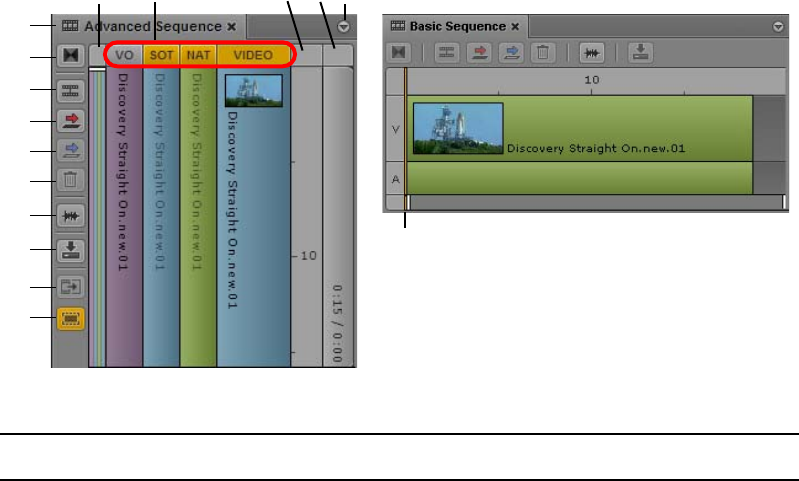The width and height of the screenshot is (799, 481).
Task: Click the 10 mark on Basic Sequence ruler
Action: click(592, 80)
